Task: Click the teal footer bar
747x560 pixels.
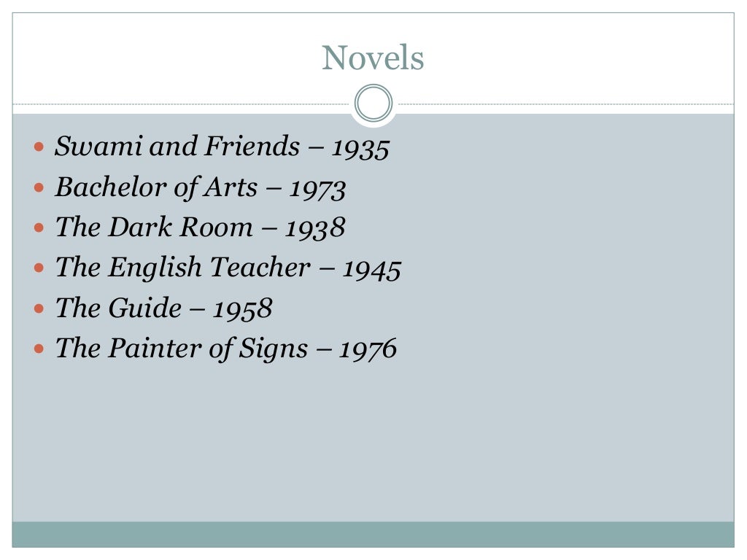Action: coord(373,534)
